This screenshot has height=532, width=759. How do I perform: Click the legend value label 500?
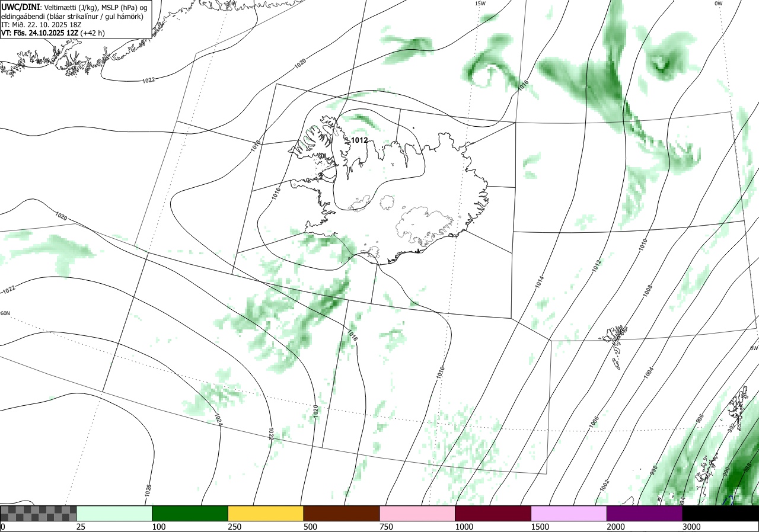click(310, 527)
